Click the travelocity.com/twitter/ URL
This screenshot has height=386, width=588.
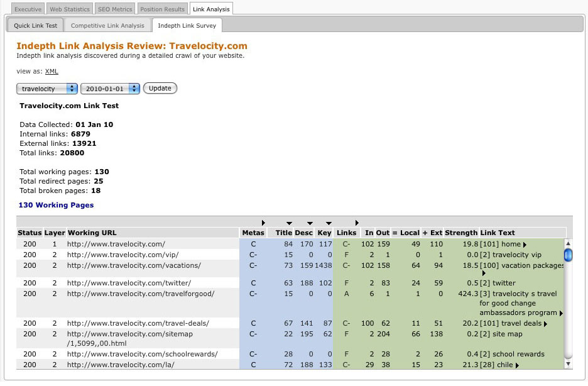click(129, 283)
